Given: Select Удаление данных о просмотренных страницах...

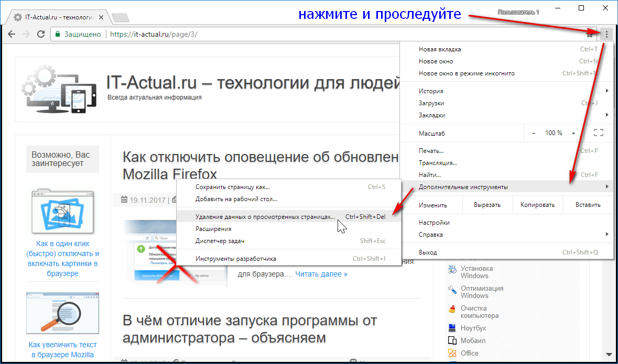Looking at the screenshot, I should point(289,217).
